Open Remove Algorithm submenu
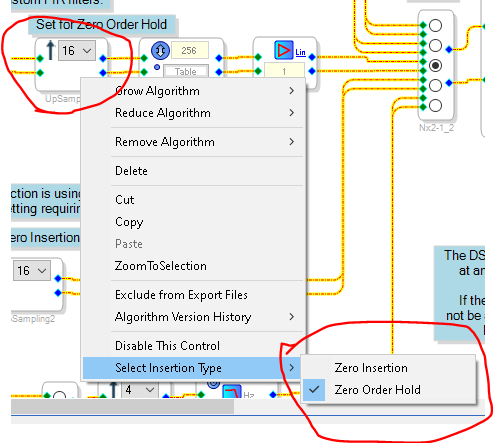 [x=193, y=142]
